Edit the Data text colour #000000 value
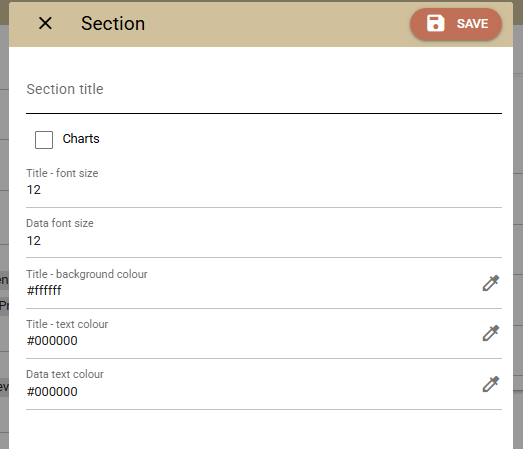This screenshot has height=449, width=523. [52, 392]
